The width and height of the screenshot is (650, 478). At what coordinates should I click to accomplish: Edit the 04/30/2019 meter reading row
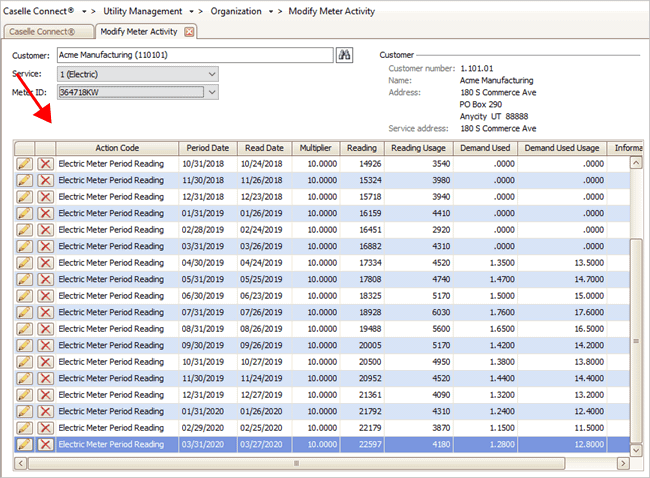coord(24,262)
